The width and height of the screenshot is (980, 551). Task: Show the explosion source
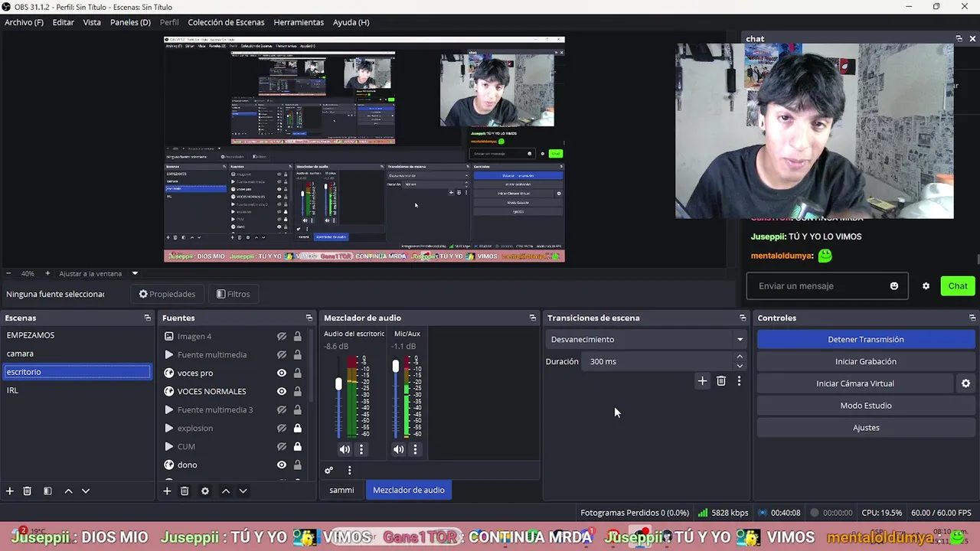(282, 428)
